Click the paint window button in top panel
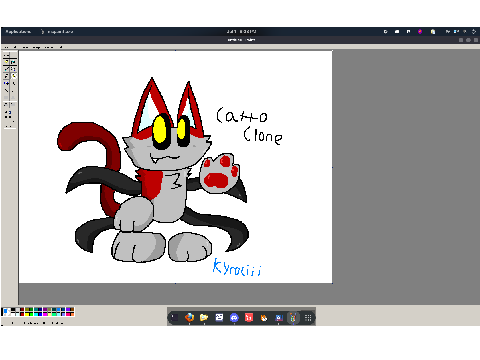The width and height of the screenshot is (480, 360). click(x=57, y=32)
